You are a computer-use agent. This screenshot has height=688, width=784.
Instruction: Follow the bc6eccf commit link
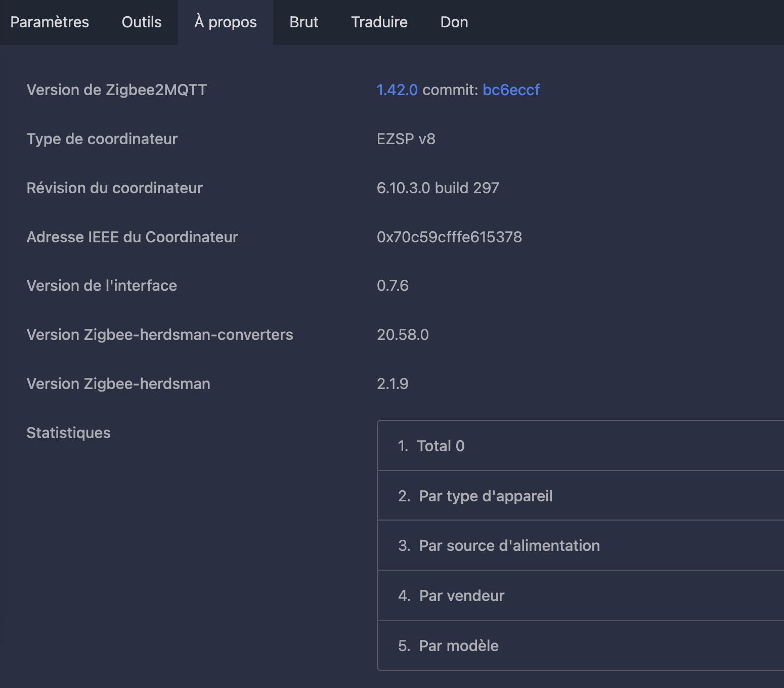coord(511,90)
